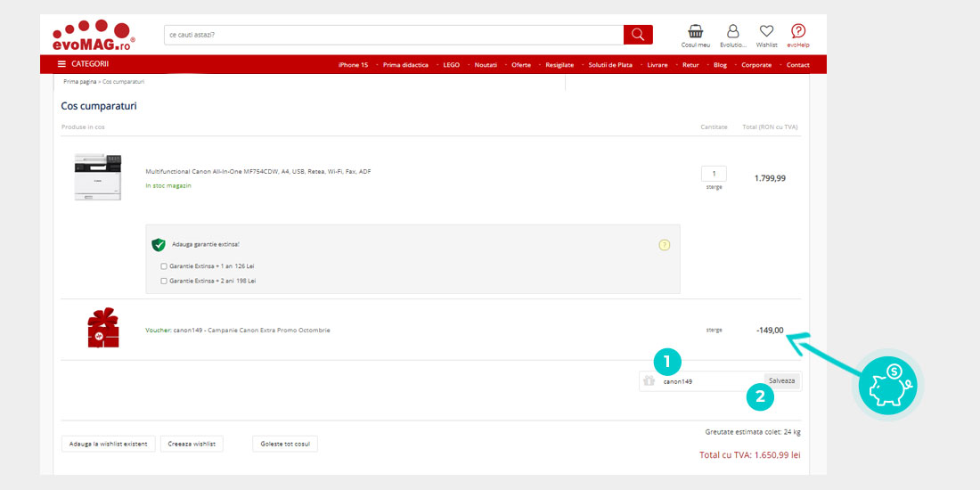Open the evoMAG.ro logo homepage

coord(94,35)
